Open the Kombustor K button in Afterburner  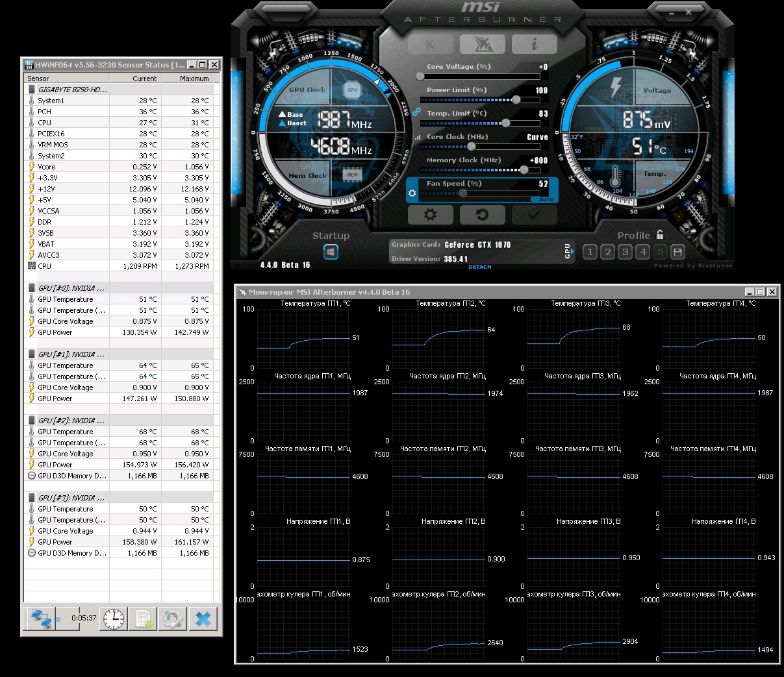pyautogui.click(x=430, y=44)
